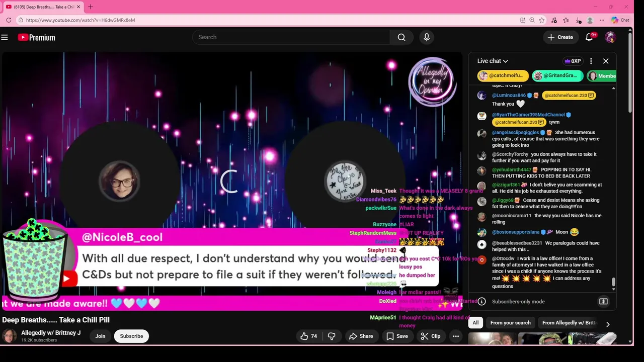Open browser profile avatar

point(590,20)
